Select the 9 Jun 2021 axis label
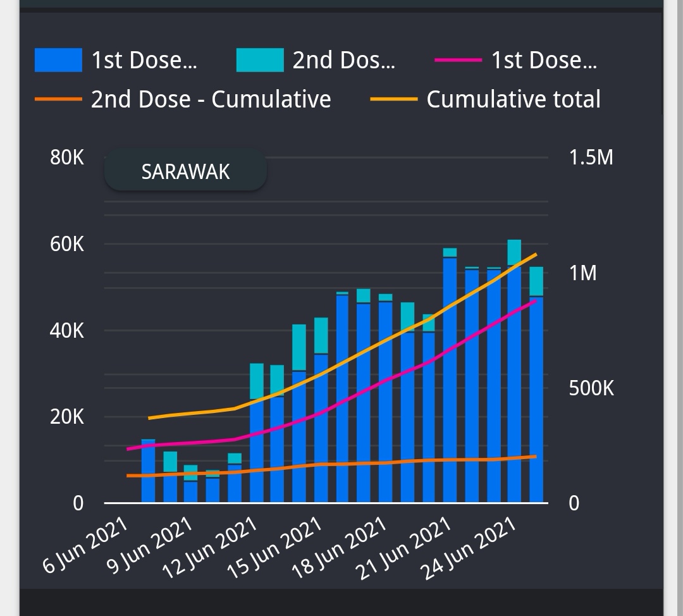 pos(149,545)
